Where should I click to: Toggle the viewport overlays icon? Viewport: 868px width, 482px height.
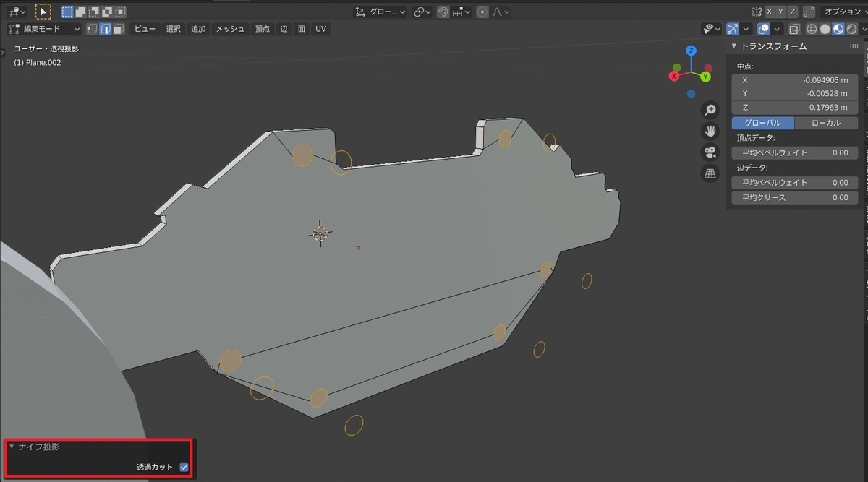point(764,29)
